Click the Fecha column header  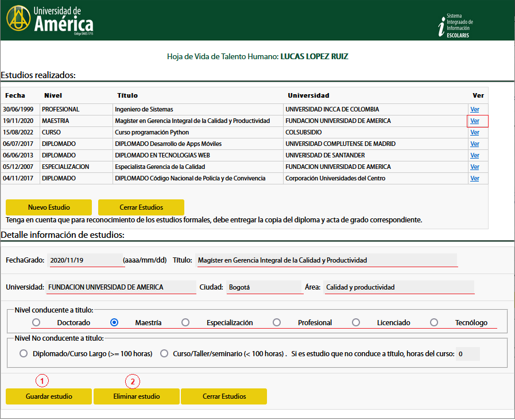click(15, 95)
